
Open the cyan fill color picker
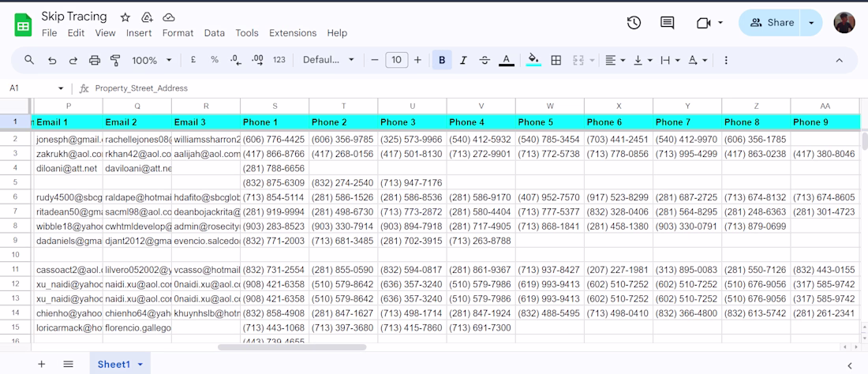(x=533, y=60)
